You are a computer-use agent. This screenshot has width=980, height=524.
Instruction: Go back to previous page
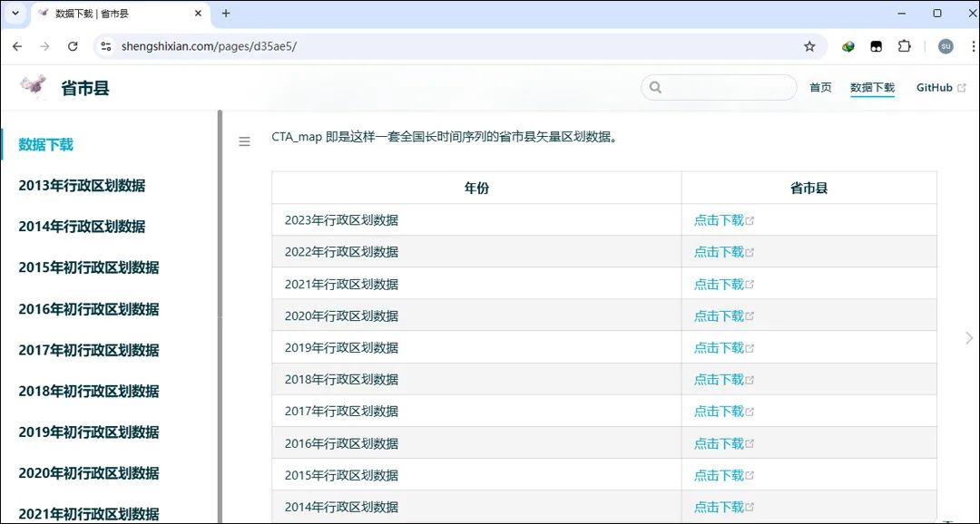tap(17, 46)
